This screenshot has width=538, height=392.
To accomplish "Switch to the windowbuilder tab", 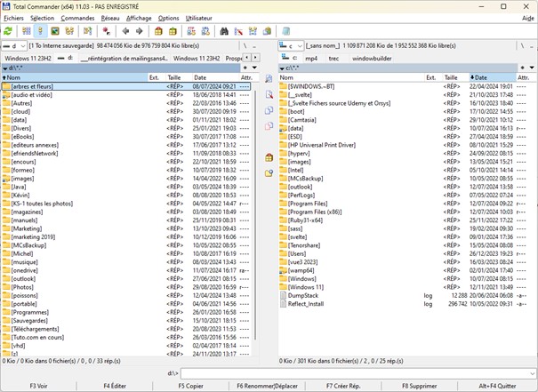I will (376, 58).
